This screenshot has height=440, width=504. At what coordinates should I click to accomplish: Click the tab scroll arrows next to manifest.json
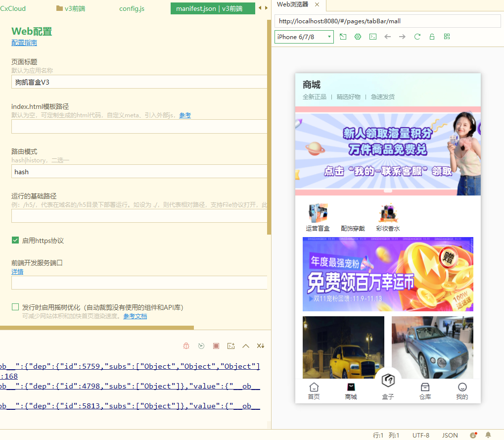(263, 8)
